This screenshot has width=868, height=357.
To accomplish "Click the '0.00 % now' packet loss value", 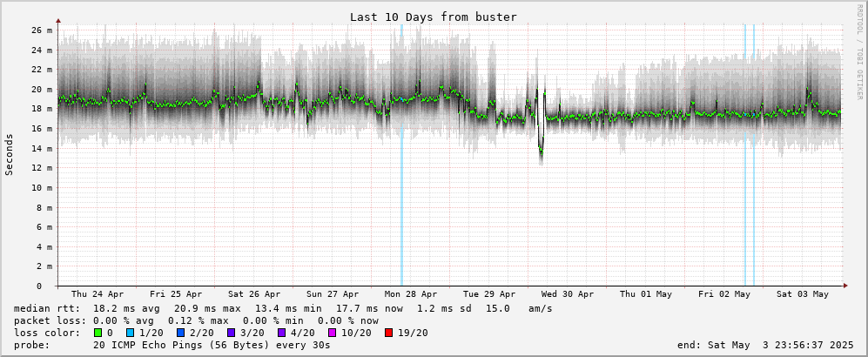I will (x=348, y=321).
